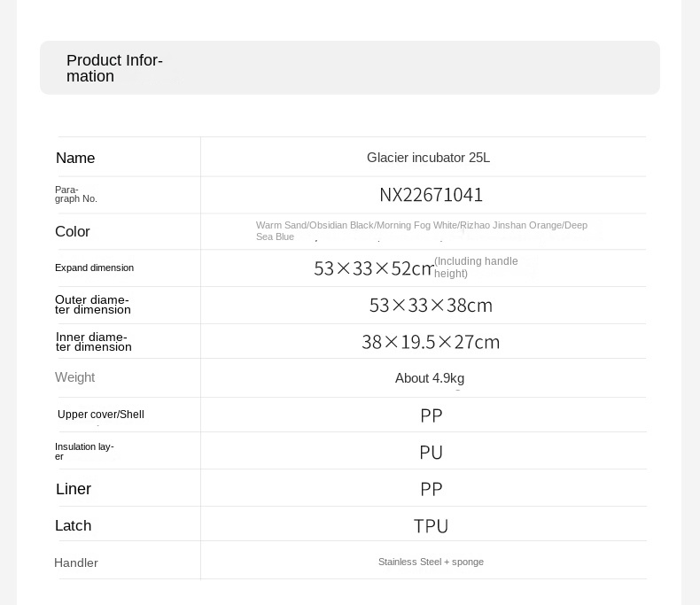Click the Color row label

[x=73, y=232]
